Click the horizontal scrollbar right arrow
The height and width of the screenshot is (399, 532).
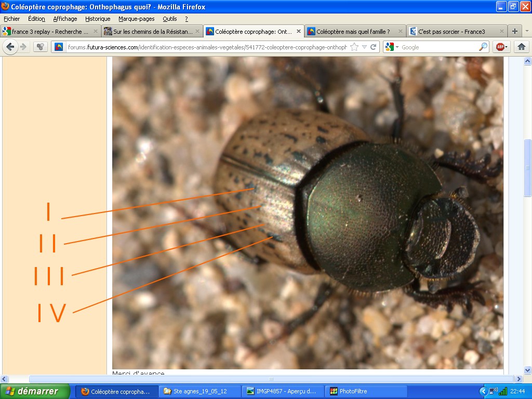click(518, 379)
